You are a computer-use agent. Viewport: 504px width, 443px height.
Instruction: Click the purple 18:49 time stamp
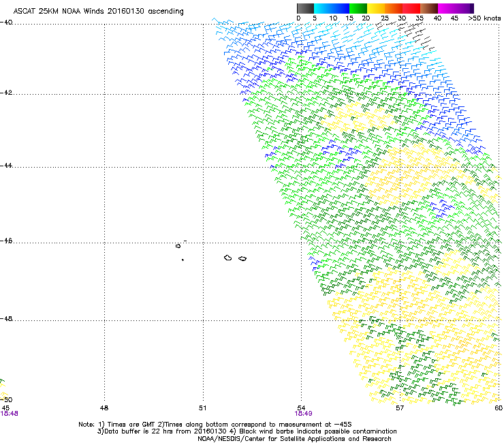point(304,414)
